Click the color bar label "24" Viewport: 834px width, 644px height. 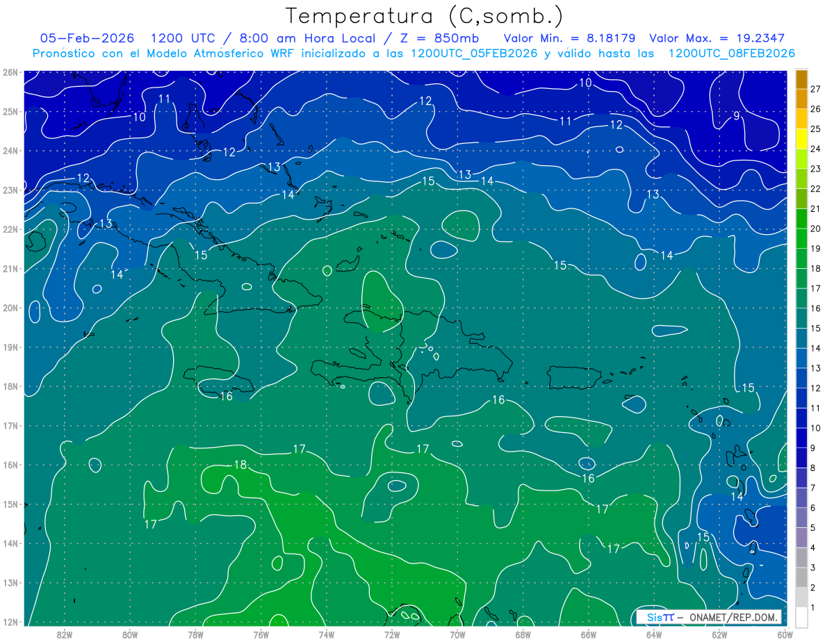tap(816, 149)
